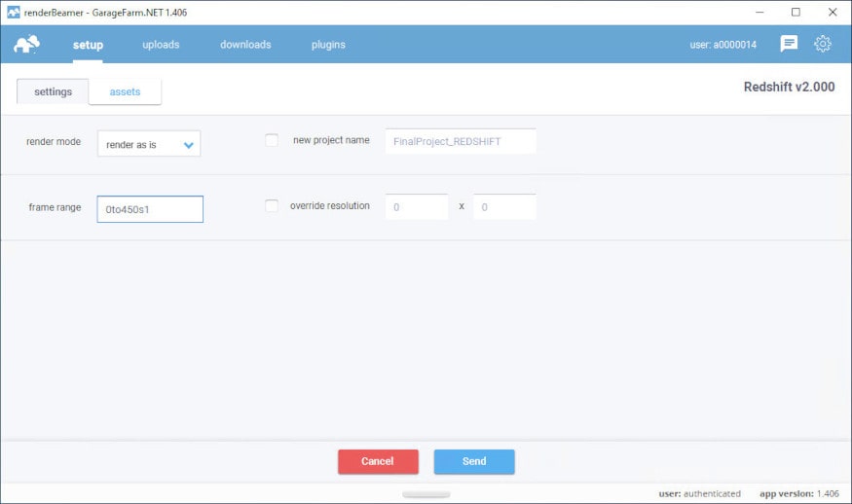Open settings via the gear icon
852x504 pixels.
click(x=823, y=44)
